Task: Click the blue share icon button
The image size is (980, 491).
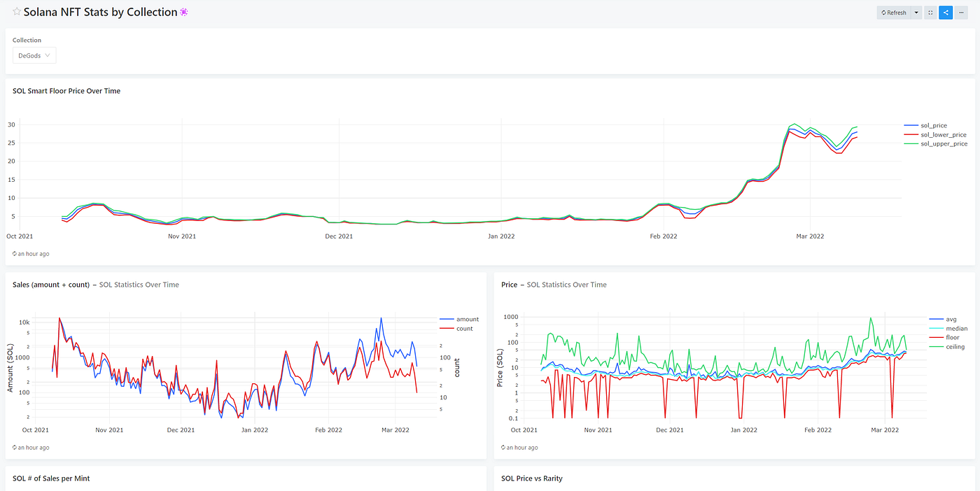Action: 946,13
